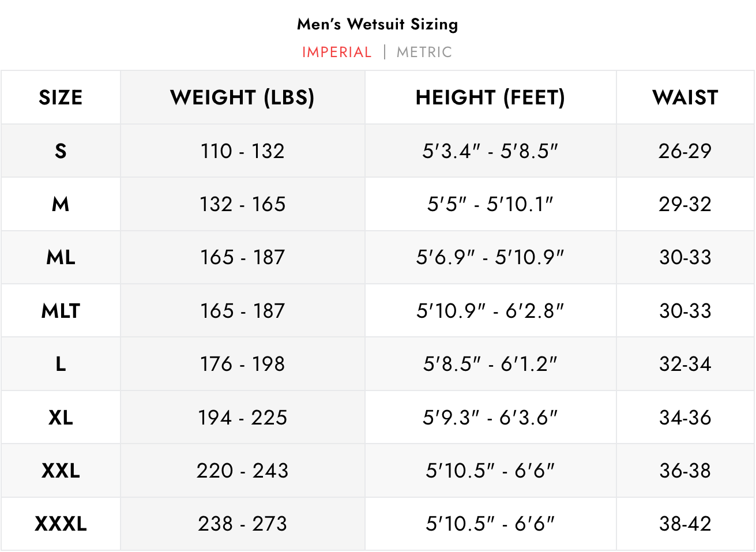Click the HEIGHT (FEET) column header

click(490, 97)
